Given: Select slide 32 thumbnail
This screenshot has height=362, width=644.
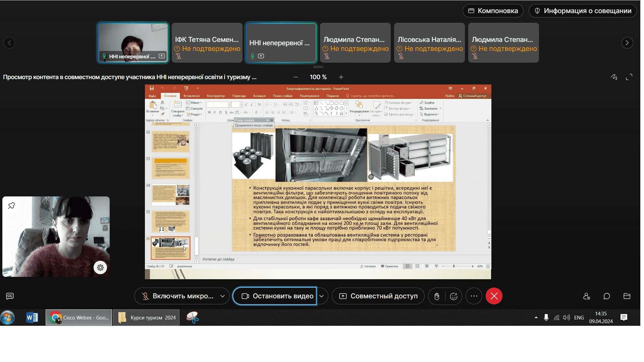Looking at the screenshot, I should tap(171, 142).
